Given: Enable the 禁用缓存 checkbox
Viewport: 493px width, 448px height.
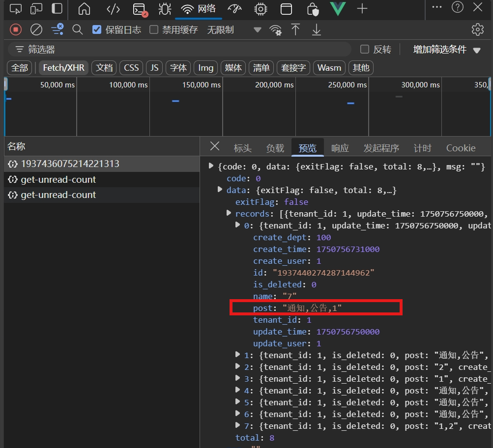Looking at the screenshot, I should pos(154,30).
